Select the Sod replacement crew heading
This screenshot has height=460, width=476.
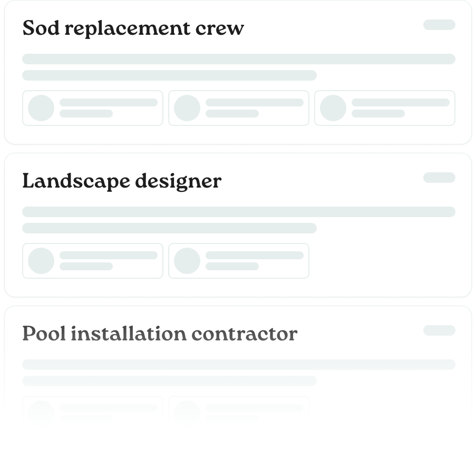(x=133, y=28)
